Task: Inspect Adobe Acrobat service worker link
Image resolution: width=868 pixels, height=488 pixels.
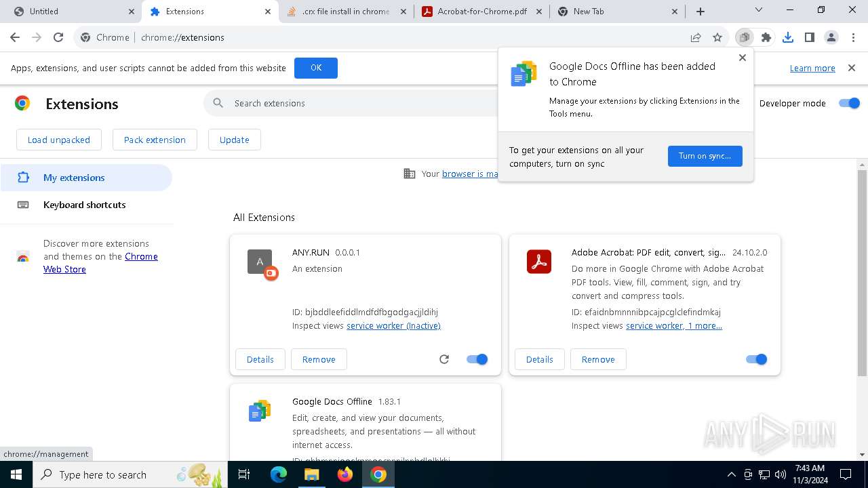Action: tap(674, 326)
